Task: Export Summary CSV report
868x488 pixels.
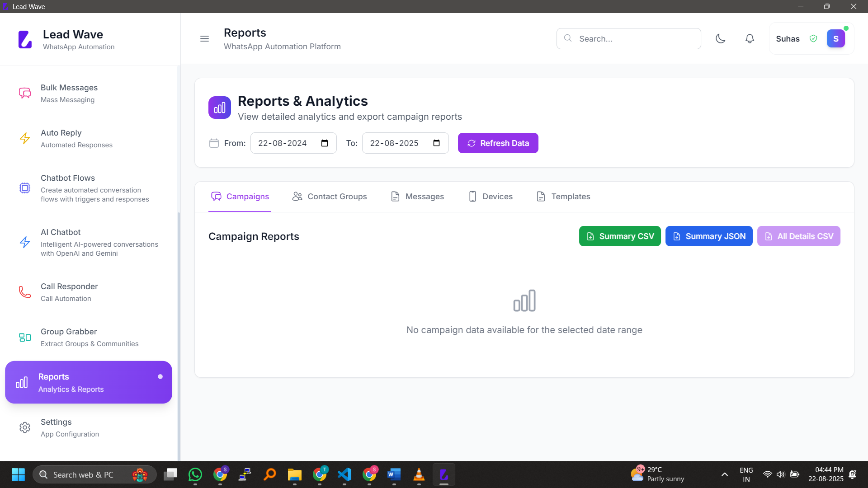Action: 620,236
